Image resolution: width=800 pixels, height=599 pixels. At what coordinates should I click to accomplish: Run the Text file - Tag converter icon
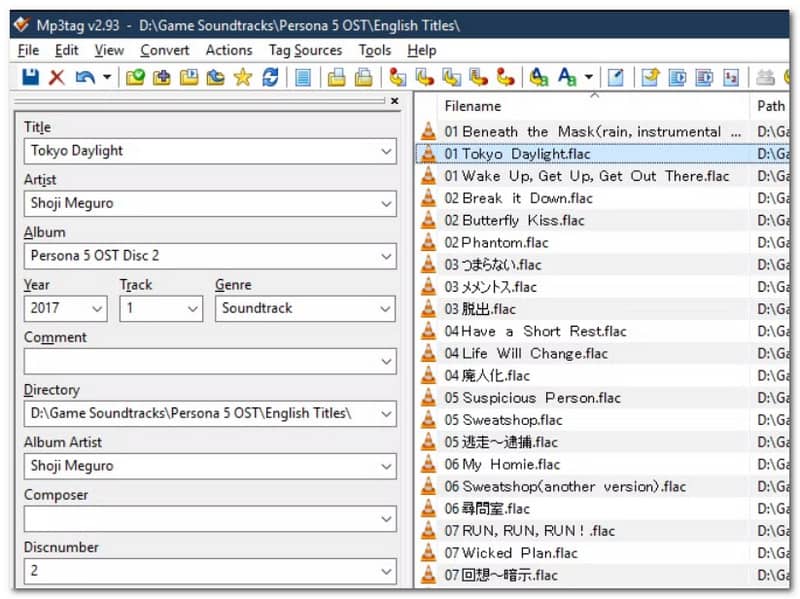tap(479, 77)
